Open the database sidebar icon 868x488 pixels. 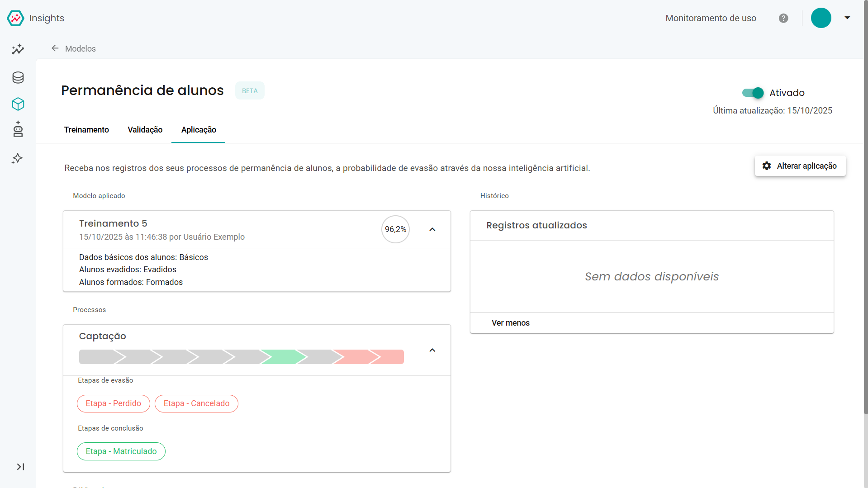[18, 77]
